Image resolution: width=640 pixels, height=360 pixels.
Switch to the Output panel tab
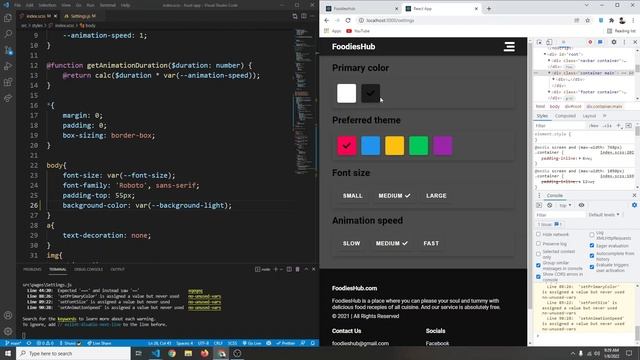tap(117, 269)
